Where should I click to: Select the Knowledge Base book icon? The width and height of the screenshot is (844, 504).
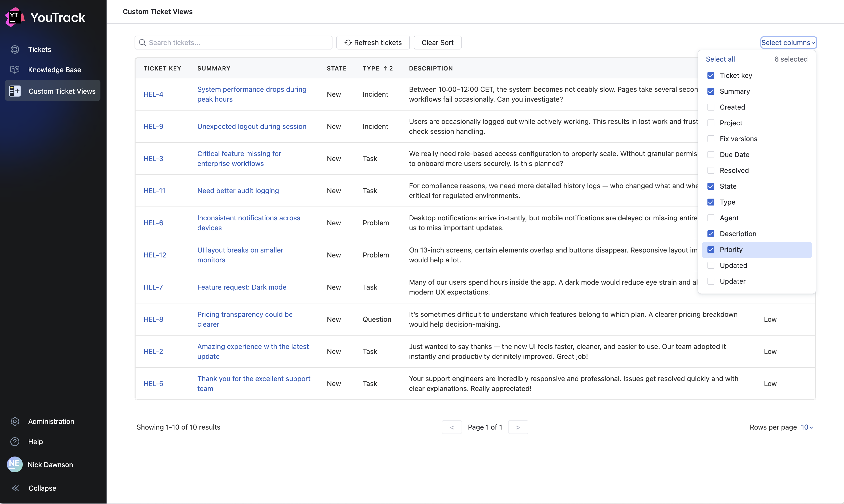pos(15,69)
